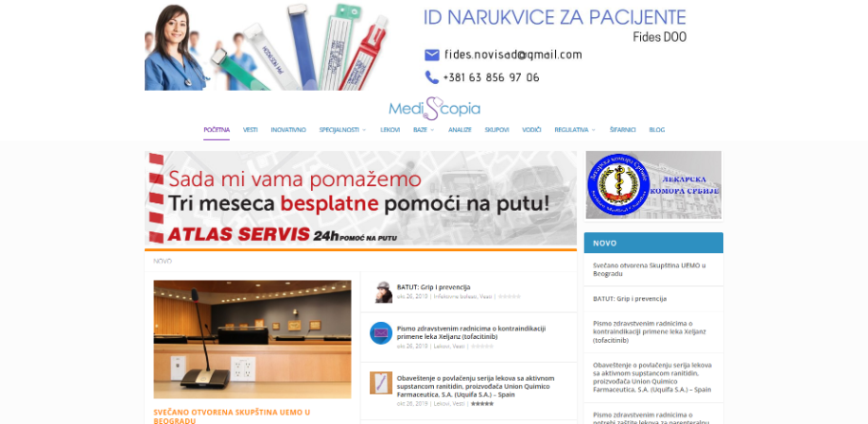Expand the Specijalnosti dropdown menu
The height and width of the screenshot is (424, 868).
pyautogui.click(x=342, y=130)
